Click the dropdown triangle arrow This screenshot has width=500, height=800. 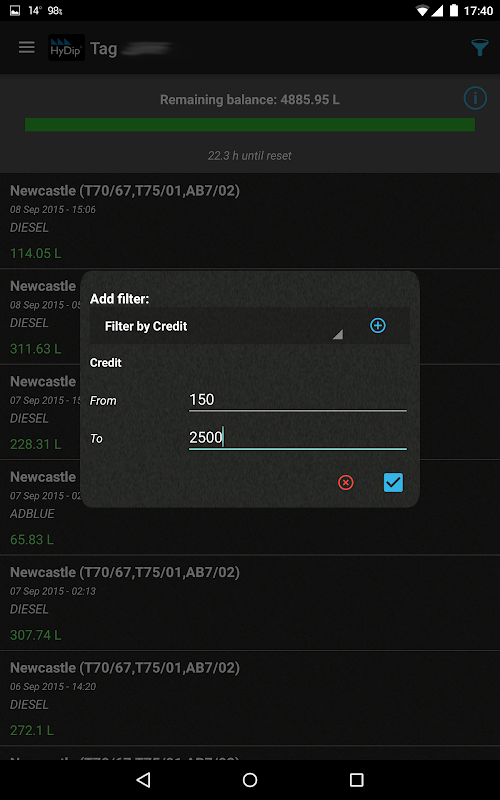[x=338, y=334]
